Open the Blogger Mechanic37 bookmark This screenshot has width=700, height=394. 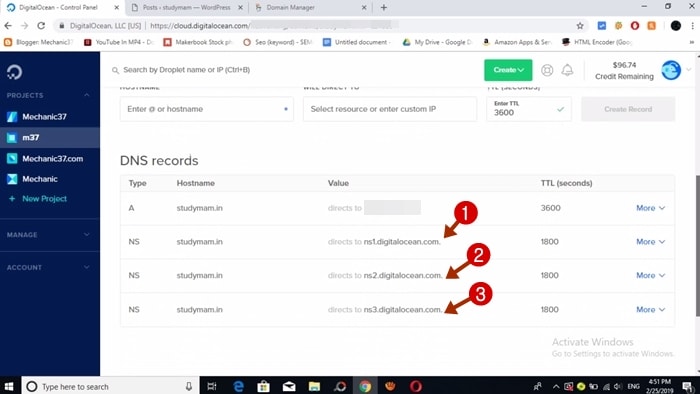(38, 42)
